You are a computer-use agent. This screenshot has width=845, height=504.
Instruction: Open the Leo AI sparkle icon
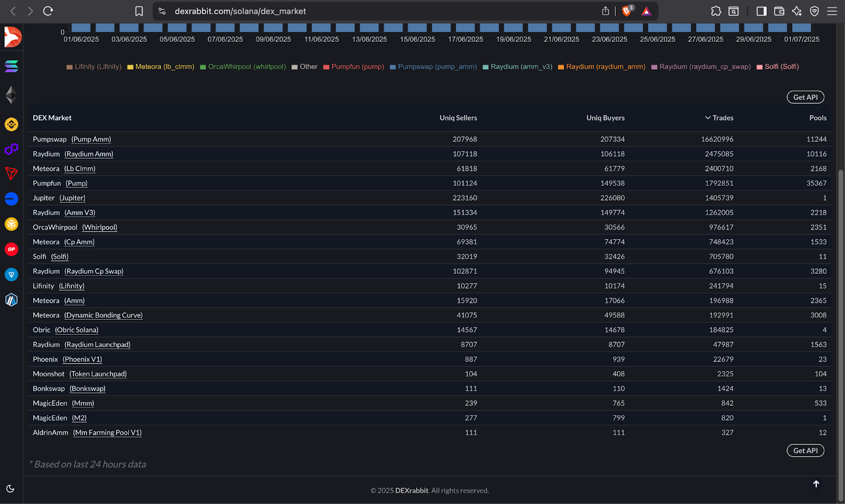click(797, 11)
